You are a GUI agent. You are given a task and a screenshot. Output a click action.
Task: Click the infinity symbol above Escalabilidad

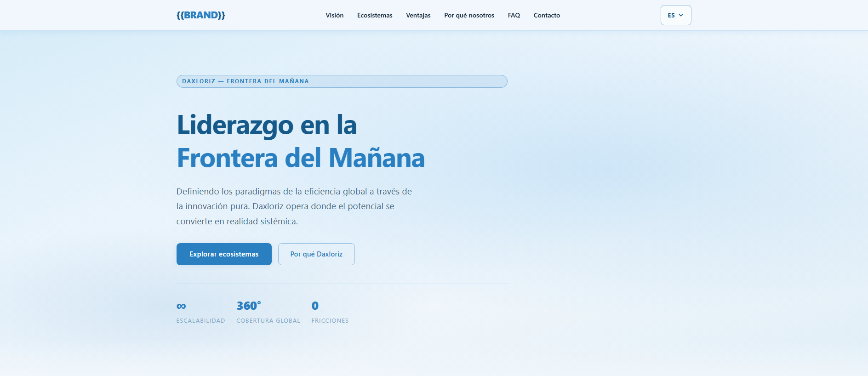click(181, 306)
